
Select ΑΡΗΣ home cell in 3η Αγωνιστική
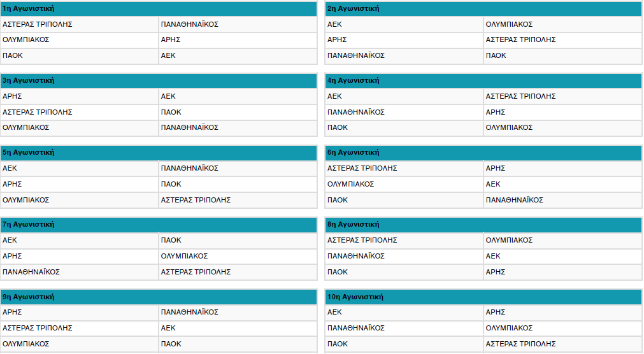pyautogui.click(x=13, y=96)
